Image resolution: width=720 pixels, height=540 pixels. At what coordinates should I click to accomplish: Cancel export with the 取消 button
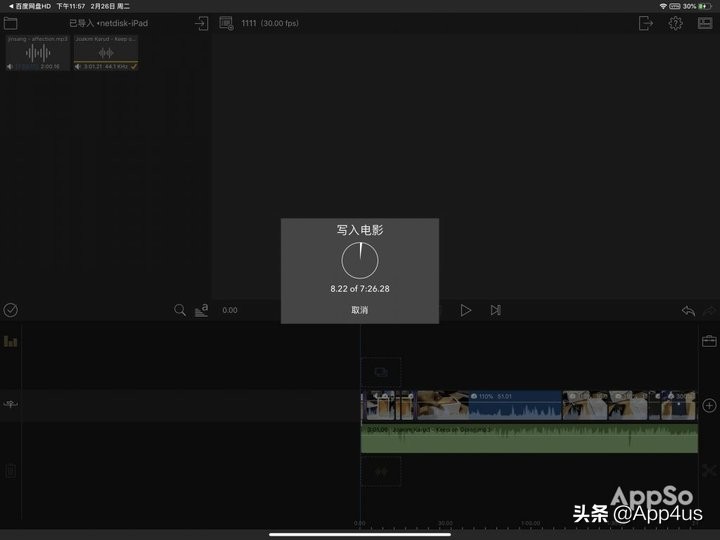click(360, 310)
